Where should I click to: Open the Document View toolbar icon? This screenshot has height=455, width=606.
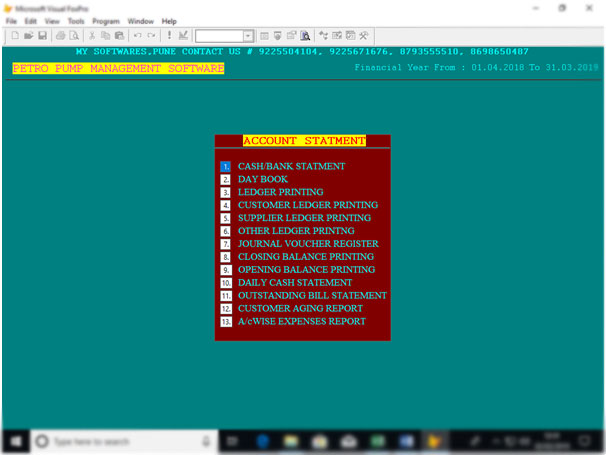tap(305, 36)
